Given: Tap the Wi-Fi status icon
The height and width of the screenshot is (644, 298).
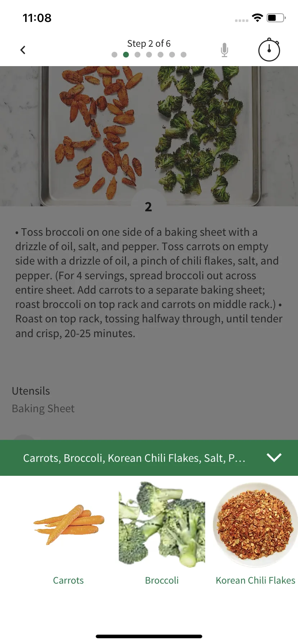Looking at the screenshot, I should pyautogui.click(x=257, y=18).
